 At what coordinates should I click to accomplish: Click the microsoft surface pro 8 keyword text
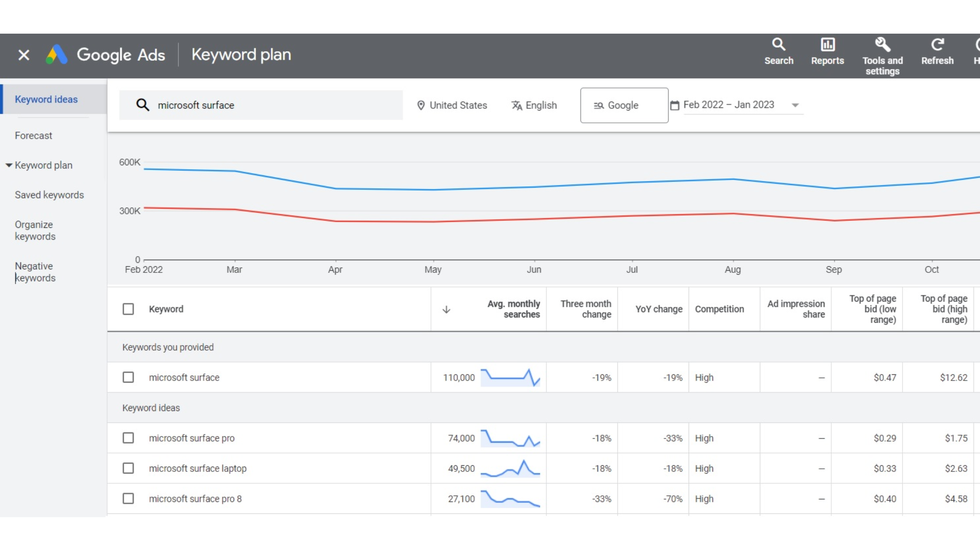[x=195, y=499]
